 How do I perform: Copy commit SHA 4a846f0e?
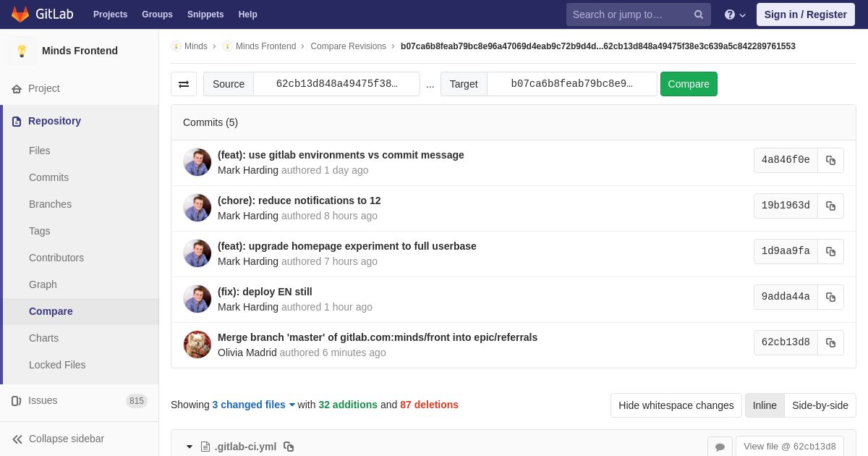(830, 160)
